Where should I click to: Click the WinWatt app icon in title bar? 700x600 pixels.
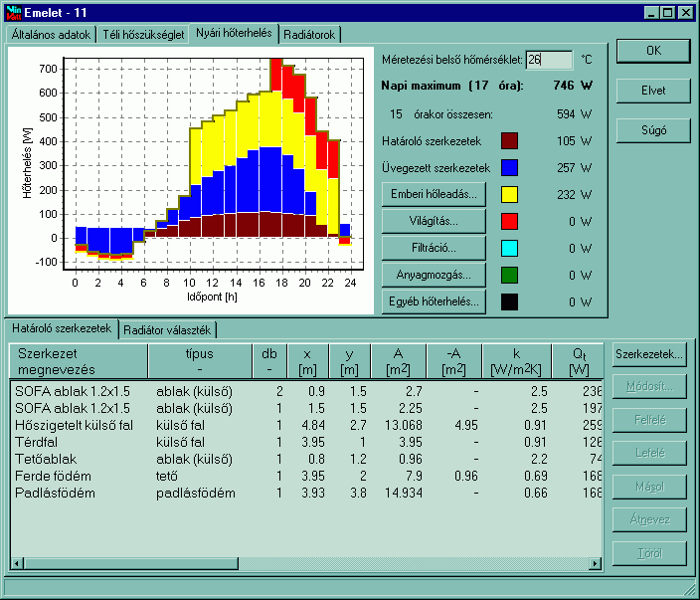[x=14, y=13]
